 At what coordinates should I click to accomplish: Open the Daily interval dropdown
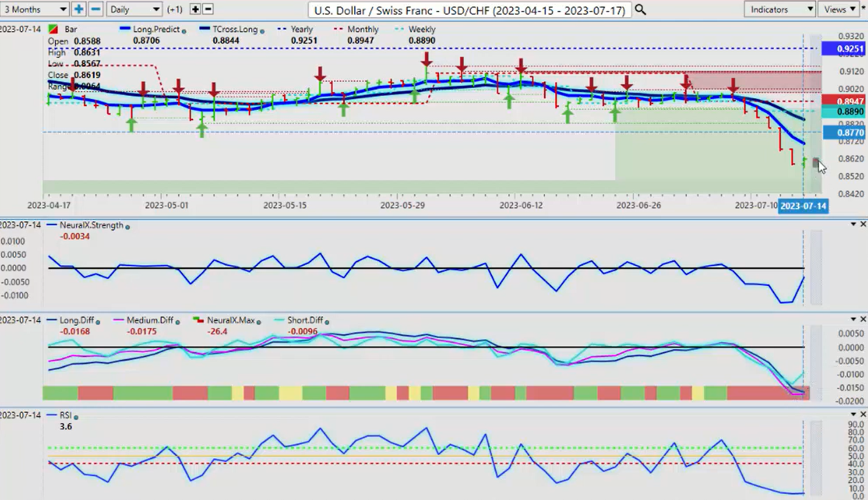coord(134,9)
